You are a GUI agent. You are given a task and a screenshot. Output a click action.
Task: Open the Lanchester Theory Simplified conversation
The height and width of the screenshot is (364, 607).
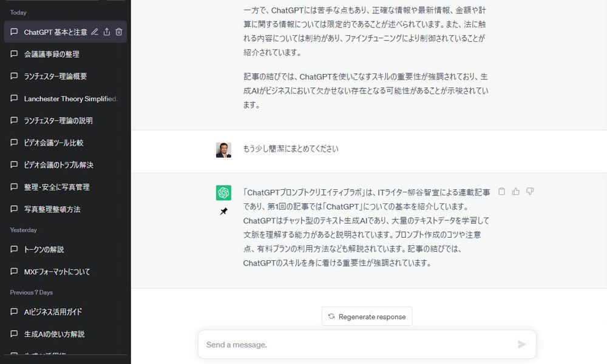pyautogui.click(x=66, y=99)
